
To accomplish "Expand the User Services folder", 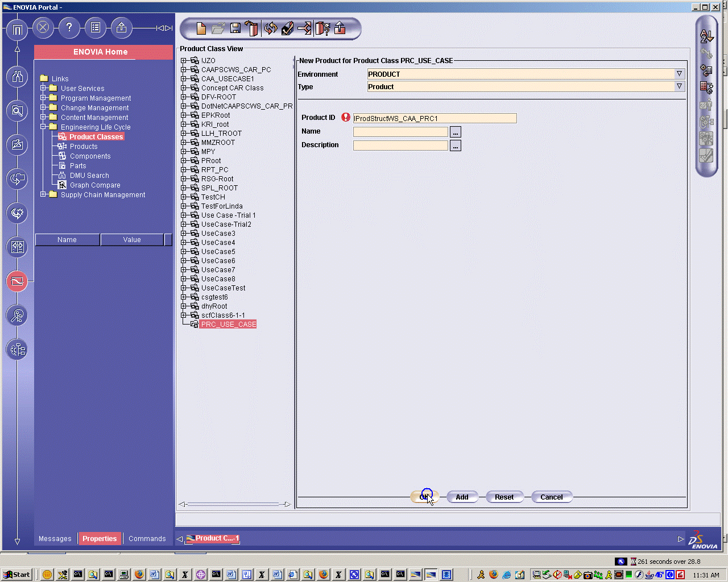I will (x=43, y=88).
